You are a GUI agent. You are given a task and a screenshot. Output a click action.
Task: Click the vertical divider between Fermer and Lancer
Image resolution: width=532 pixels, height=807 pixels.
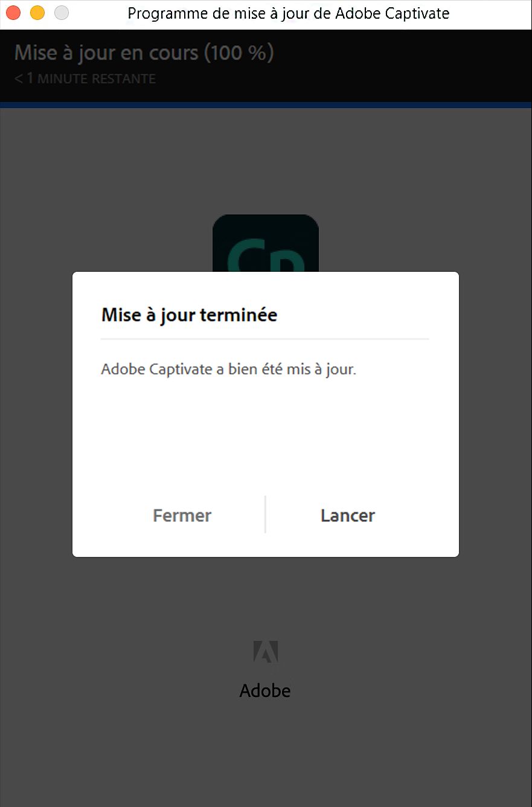coord(265,515)
